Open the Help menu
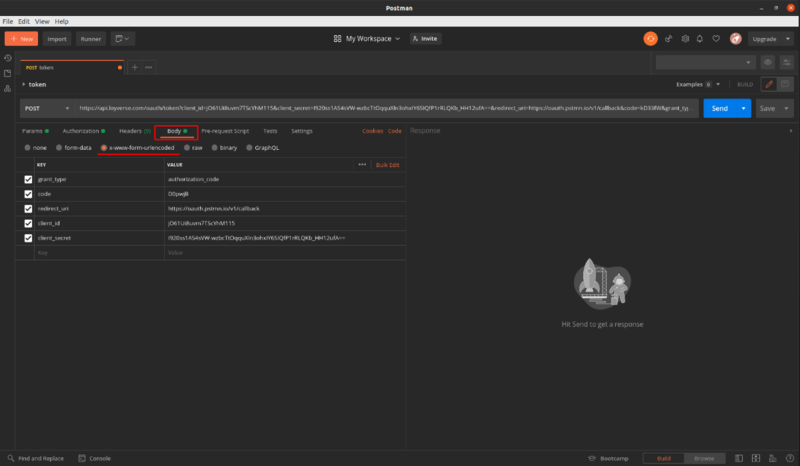Image resolution: width=800 pixels, height=466 pixels. [61, 21]
